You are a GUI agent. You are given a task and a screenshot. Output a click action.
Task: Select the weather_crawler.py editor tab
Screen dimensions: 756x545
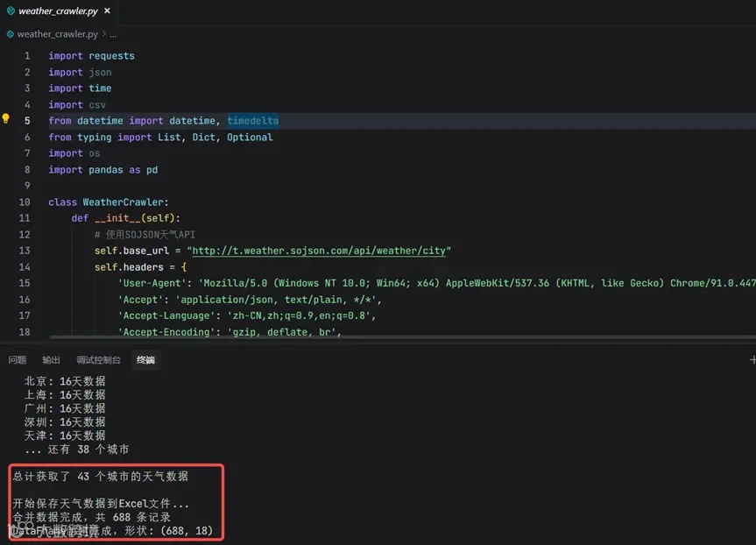(x=59, y=11)
